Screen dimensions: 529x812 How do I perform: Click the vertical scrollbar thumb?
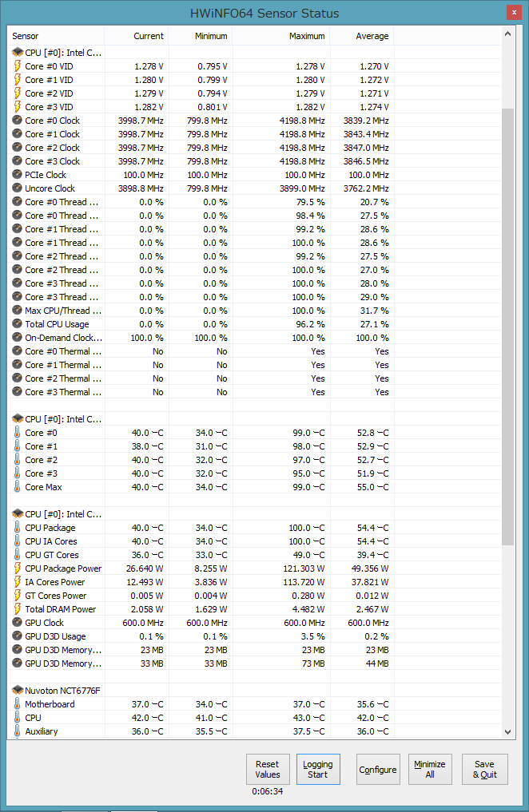(x=507, y=327)
